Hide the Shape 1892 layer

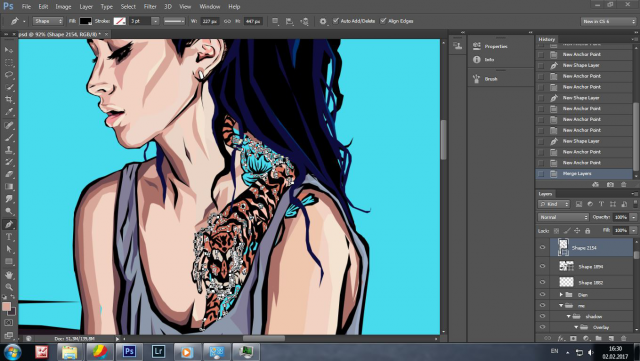coord(542,282)
